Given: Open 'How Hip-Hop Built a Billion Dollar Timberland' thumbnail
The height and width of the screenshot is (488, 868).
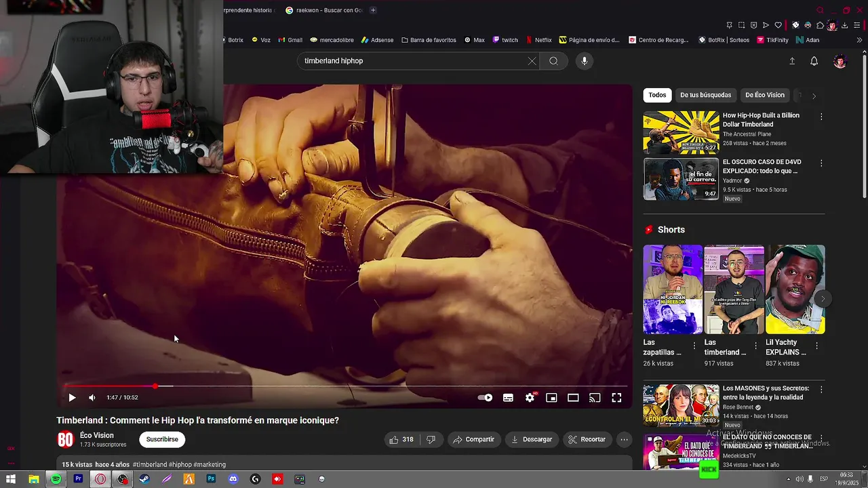Looking at the screenshot, I should (681, 133).
